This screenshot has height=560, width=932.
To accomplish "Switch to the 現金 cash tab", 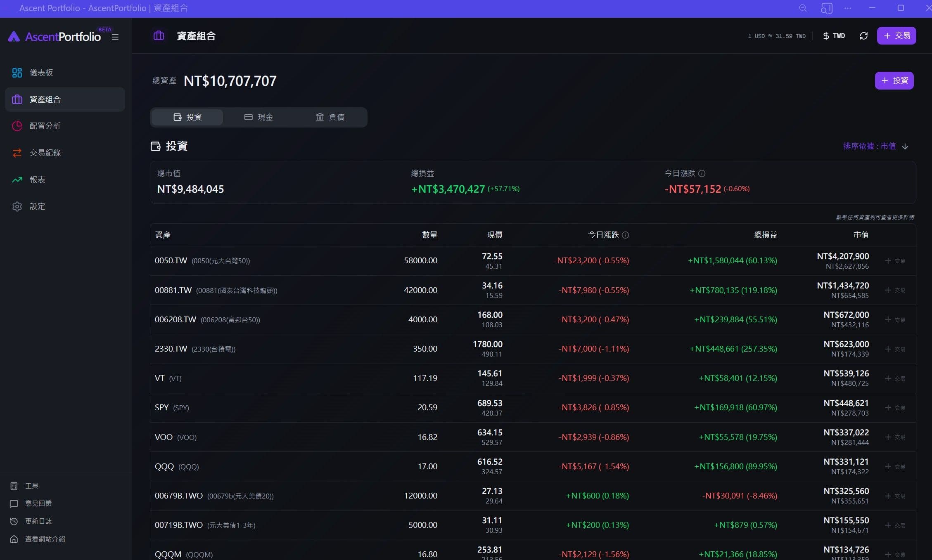I will click(259, 117).
